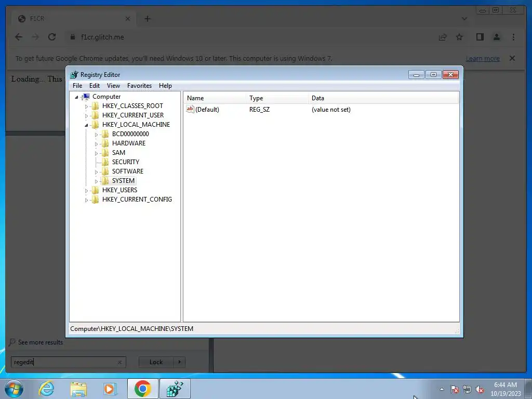Screen dimensions: 532x399
Task: Click the SOFTWARE folder icon
Action: click(105, 171)
